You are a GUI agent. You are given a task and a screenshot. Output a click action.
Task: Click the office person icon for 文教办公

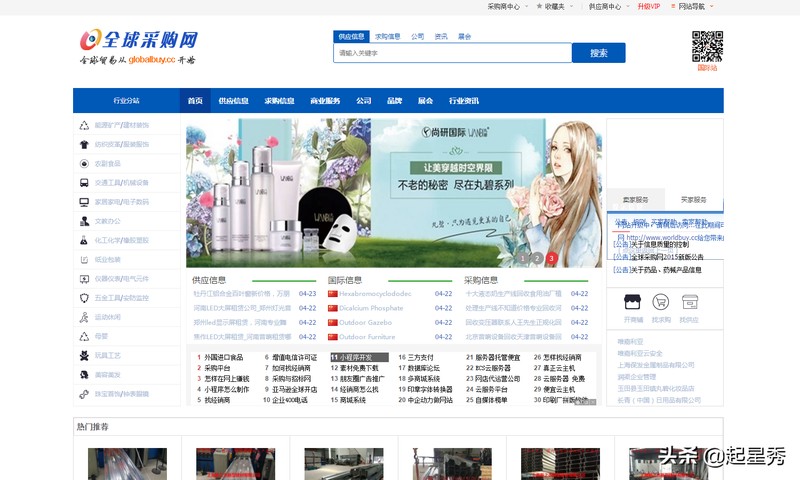coord(84,221)
